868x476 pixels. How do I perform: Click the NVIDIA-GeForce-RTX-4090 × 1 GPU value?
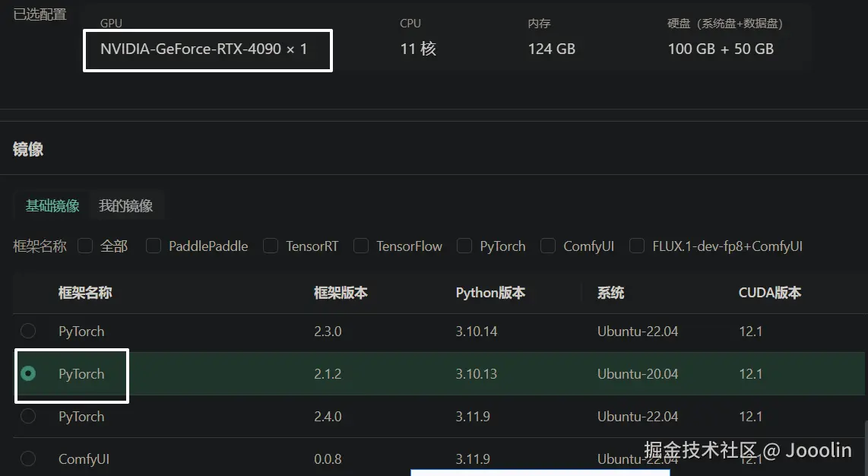tap(204, 49)
